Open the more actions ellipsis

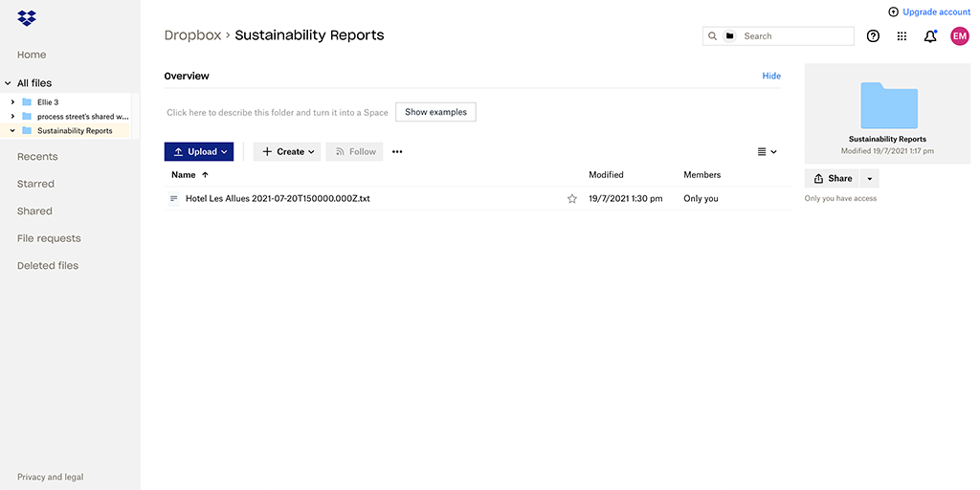click(397, 152)
